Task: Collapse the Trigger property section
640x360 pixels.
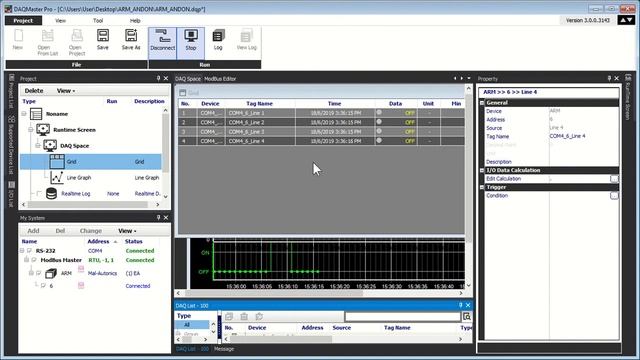Action: point(482,187)
